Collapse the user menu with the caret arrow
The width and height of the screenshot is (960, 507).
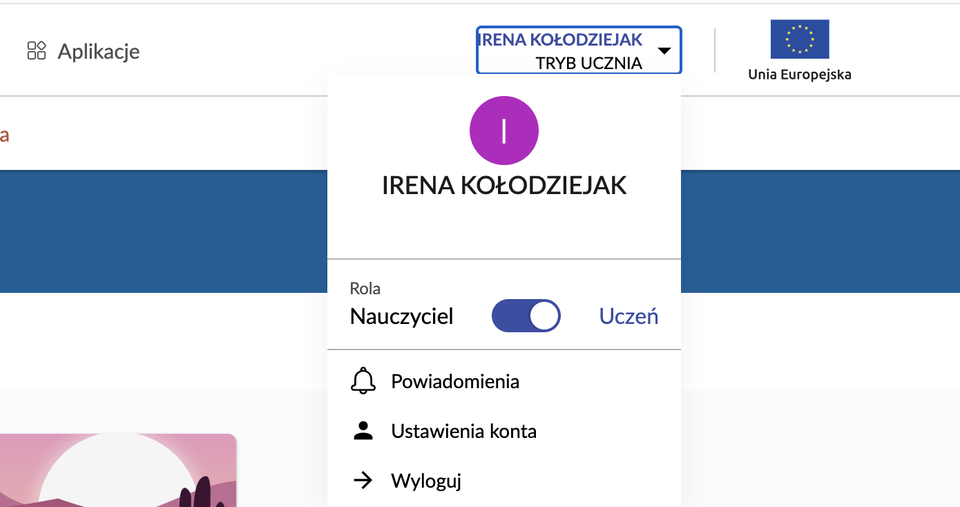tap(664, 51)
